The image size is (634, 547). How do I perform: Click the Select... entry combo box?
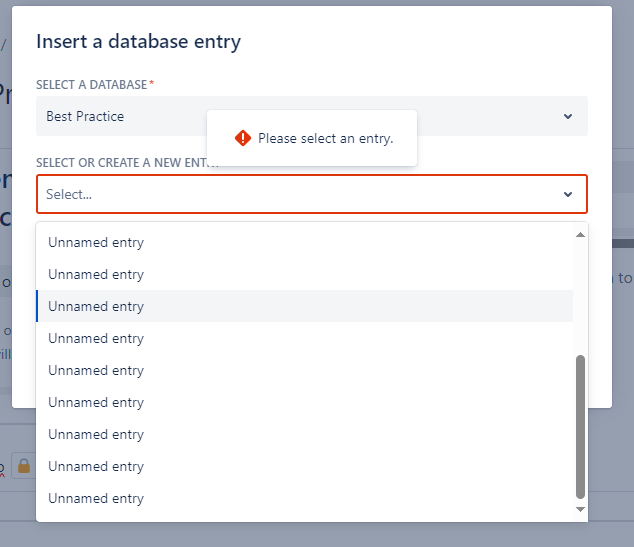pyautogui.click(x=312, y=194)
